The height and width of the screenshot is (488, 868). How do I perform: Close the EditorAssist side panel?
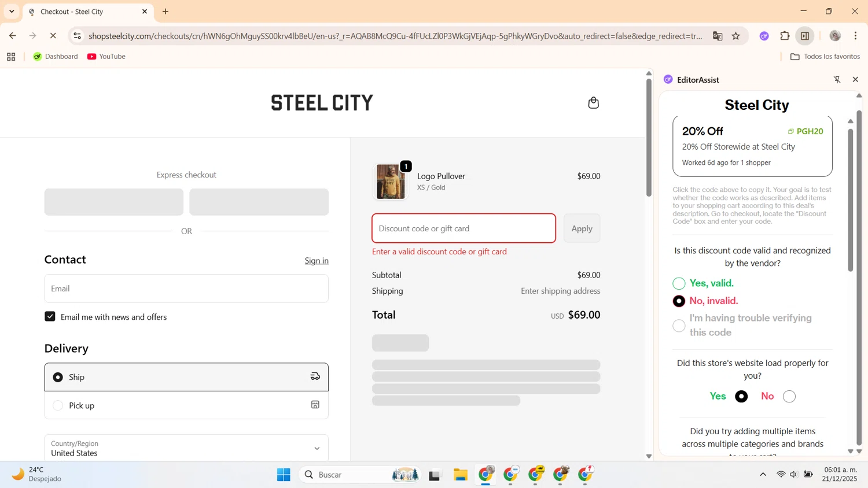(x=855, y=80)
